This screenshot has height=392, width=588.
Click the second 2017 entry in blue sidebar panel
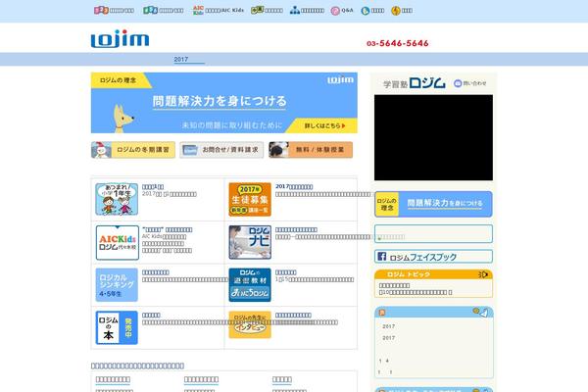click(388, 338)
